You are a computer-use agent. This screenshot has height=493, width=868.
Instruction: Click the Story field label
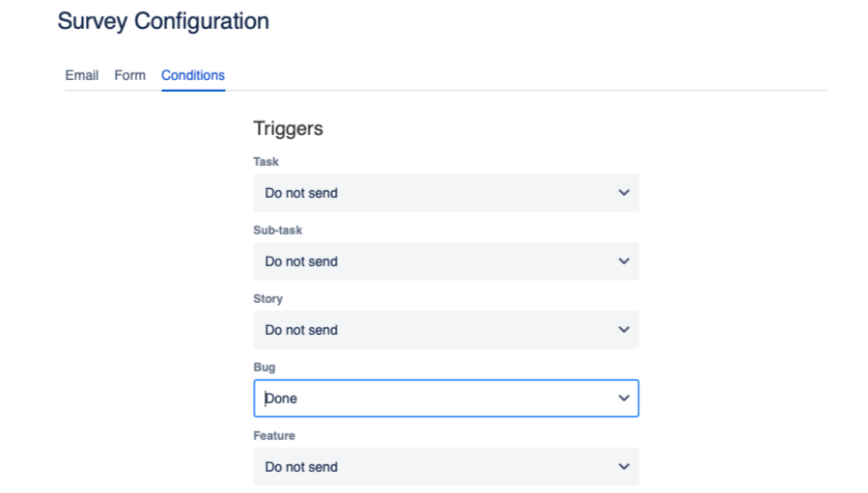pos(268,299)
